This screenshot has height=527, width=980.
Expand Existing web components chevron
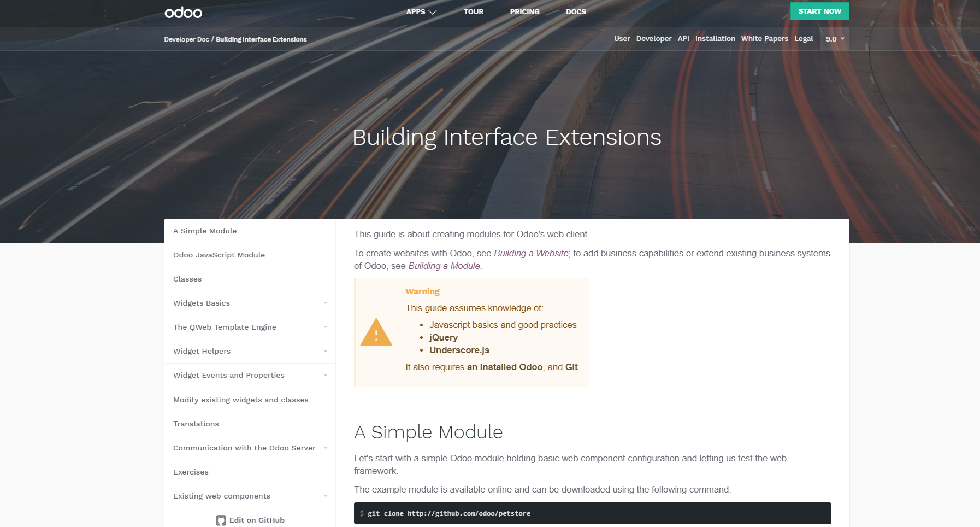[x=326, y=496]
